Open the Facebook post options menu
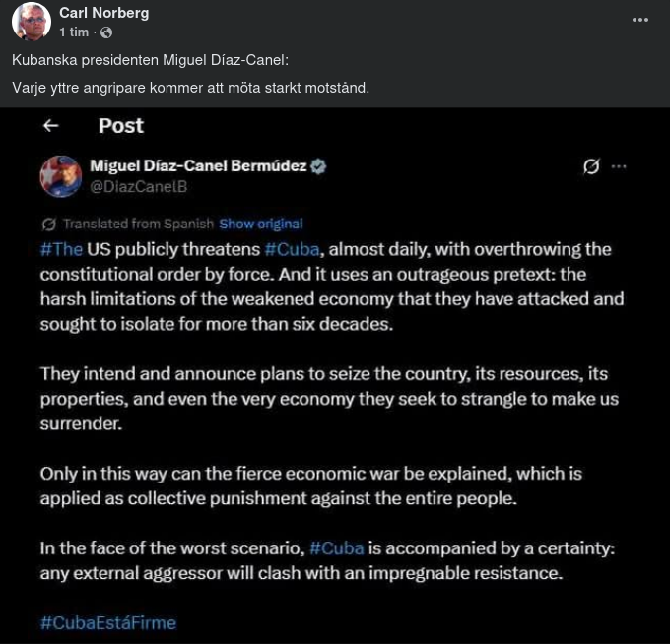This screenshot has width=670, height=644. (640, 20)
